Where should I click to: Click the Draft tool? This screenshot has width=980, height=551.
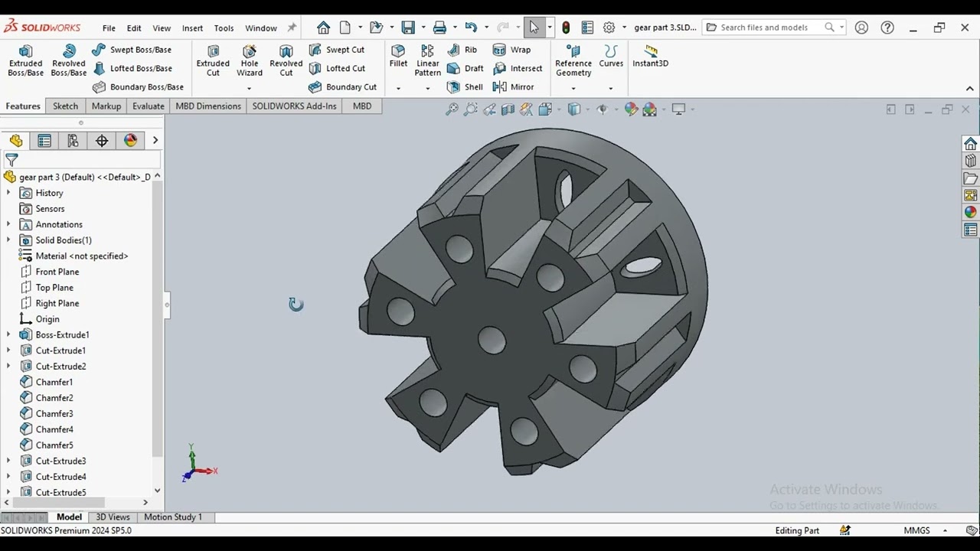click(x=465, y=68)
